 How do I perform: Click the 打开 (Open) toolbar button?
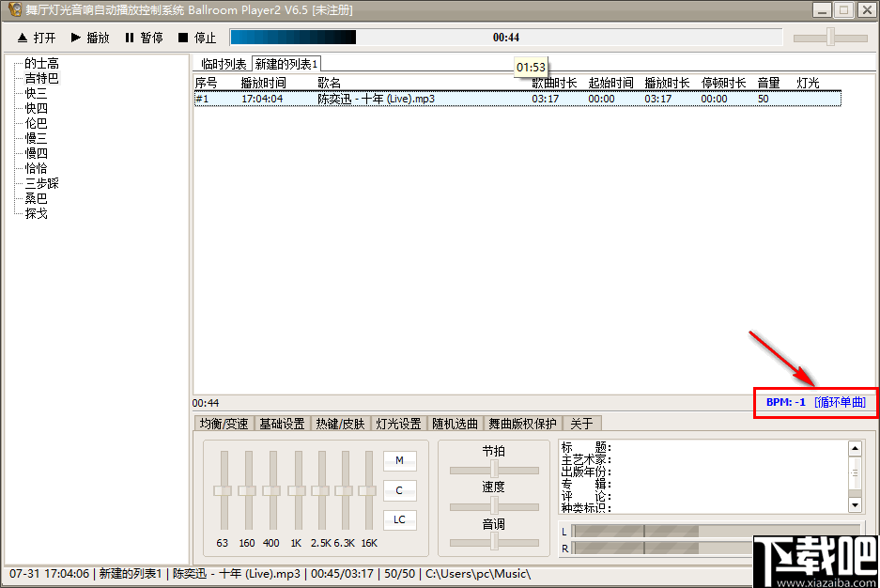pyautogui.click(x=37, y=38)
